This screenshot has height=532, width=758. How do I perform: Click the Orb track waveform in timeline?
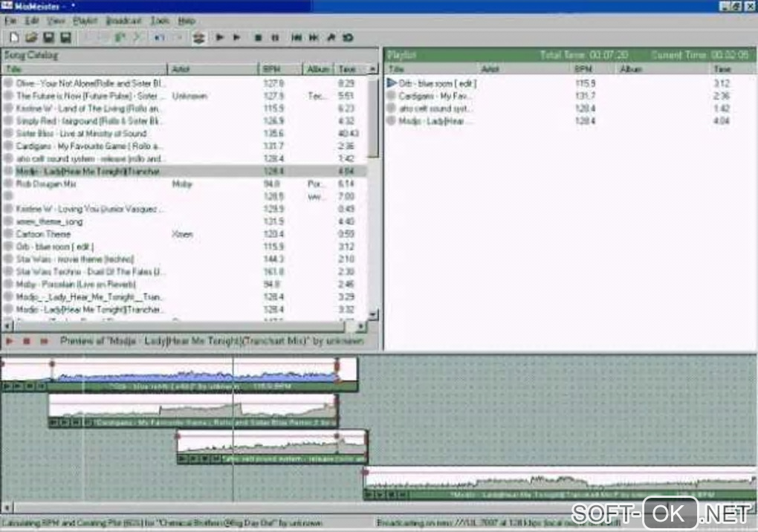point(179,371)
